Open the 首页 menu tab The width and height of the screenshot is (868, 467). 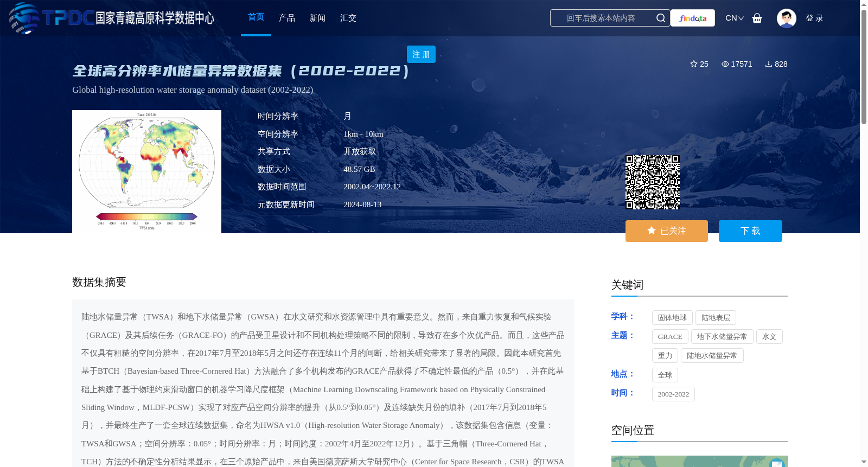(256, 17)
